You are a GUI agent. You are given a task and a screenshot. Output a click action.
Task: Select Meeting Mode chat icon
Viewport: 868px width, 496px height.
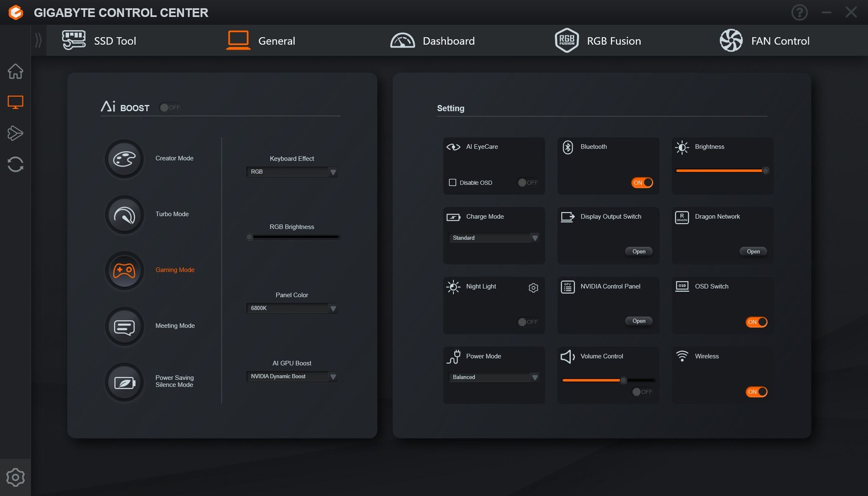tap(124, 326)
